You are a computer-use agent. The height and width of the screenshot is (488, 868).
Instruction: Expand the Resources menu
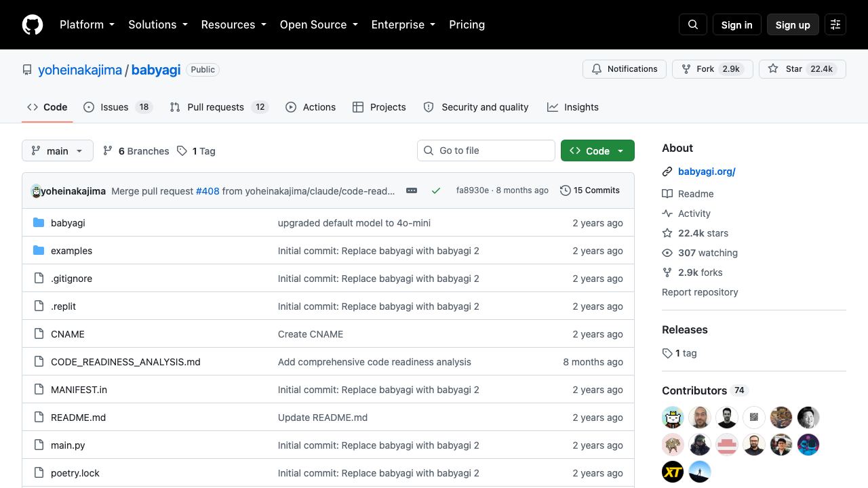click(235, 24)
